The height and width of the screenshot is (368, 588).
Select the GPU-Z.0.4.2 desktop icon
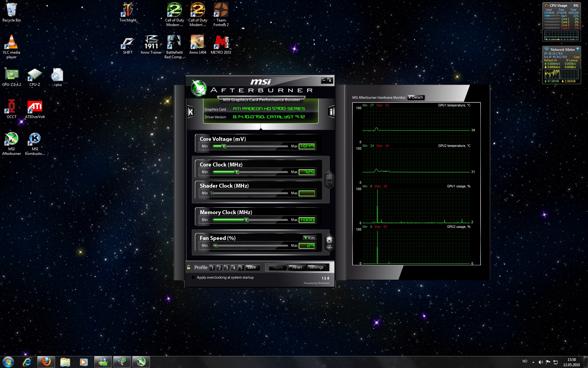[12, 77]
